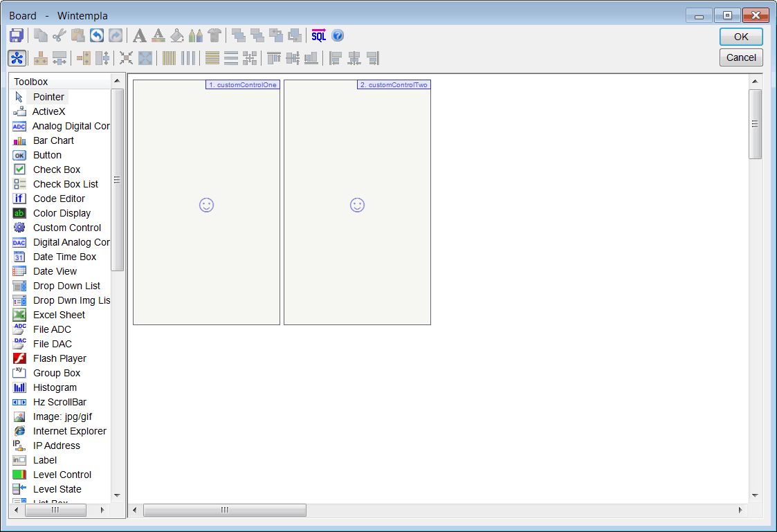Select the customControlOne label tag
This screenshot has width=777, height=532.
(243, 84)
